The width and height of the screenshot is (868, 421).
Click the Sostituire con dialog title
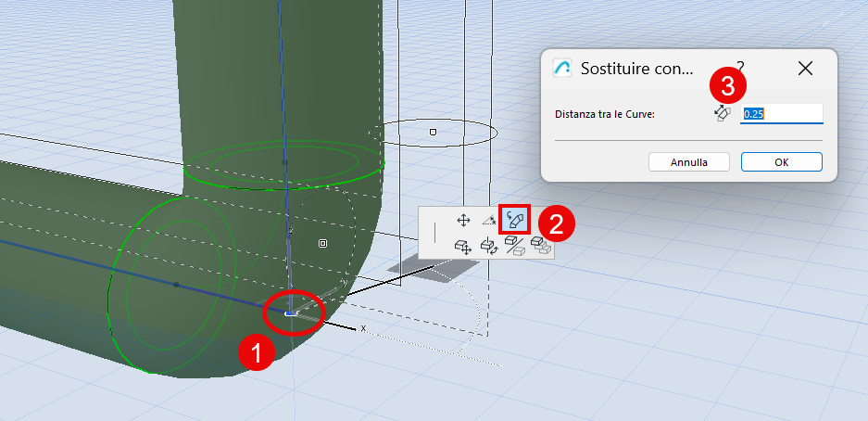tap(636, 69)
